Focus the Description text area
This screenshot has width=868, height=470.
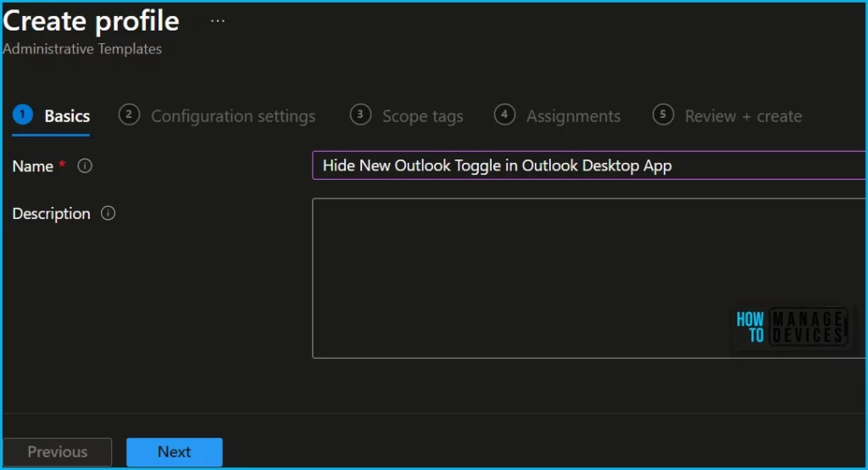589,278
